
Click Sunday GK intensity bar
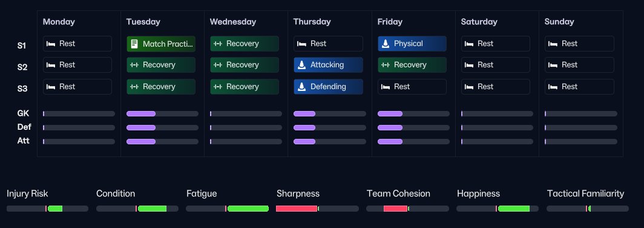pos(581,113)
